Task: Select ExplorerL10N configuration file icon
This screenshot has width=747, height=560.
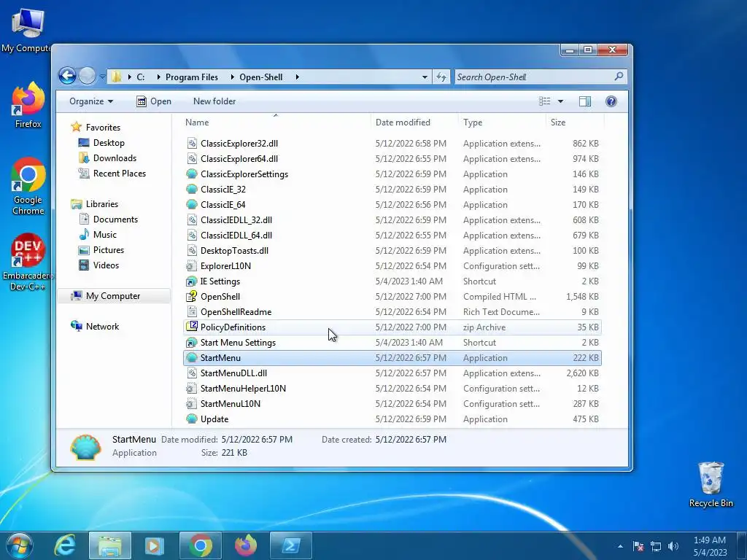Action: coord(192,265)
